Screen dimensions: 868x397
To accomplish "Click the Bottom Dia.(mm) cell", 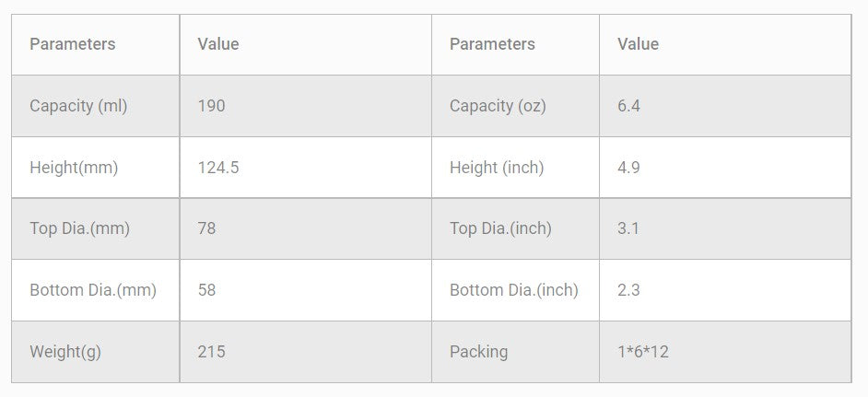I will 93,290.
